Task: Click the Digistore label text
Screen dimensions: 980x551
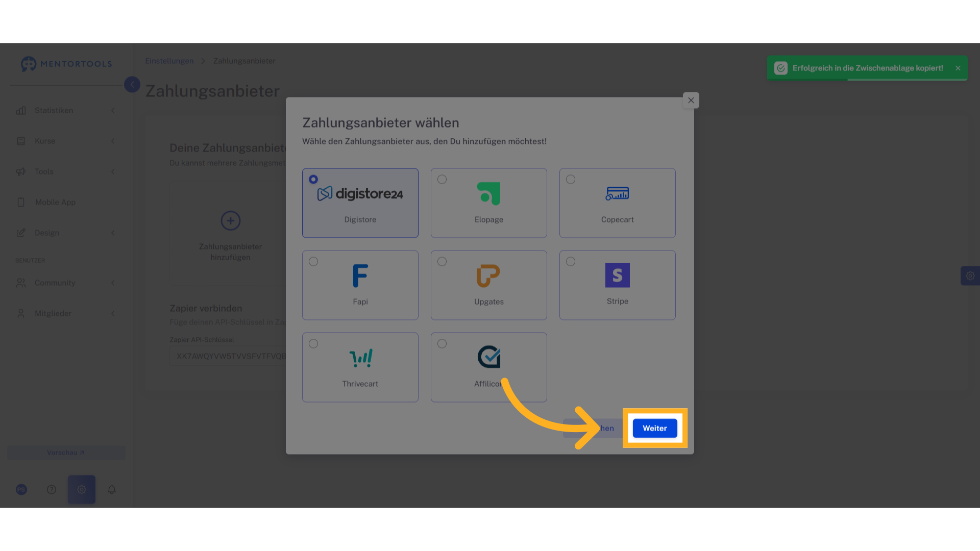Action: [360, 219]
